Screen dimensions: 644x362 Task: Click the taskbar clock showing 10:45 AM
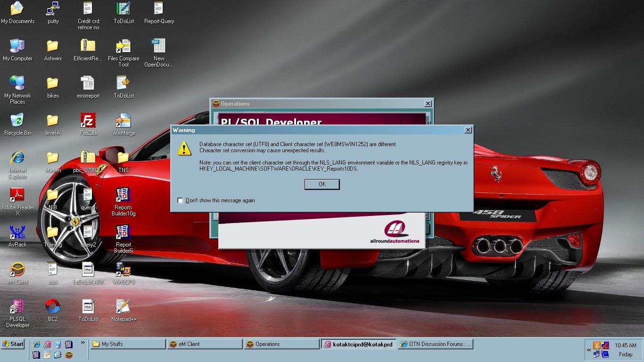625,346
